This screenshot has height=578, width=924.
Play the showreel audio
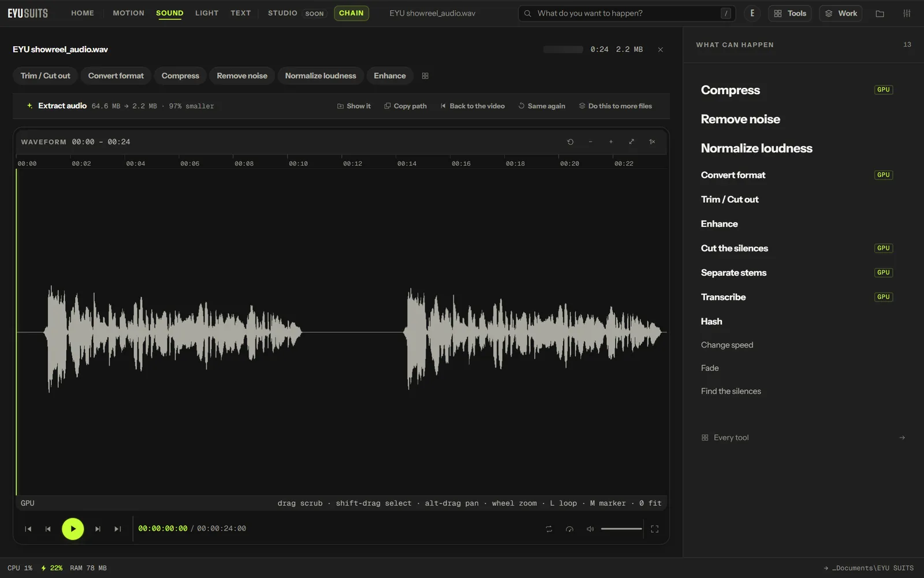click(x=73, y=529)
